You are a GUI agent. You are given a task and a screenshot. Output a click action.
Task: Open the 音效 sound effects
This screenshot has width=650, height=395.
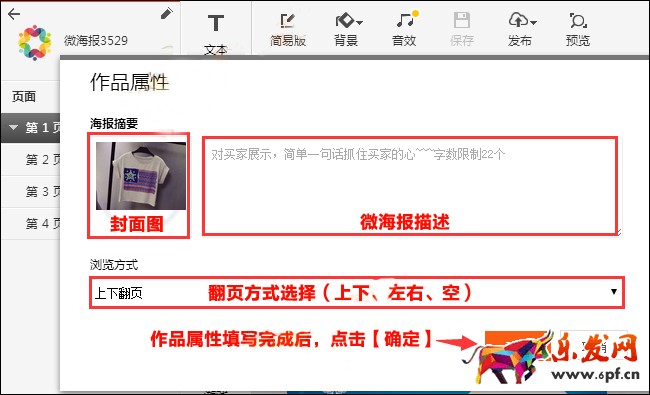coord(405,29)
